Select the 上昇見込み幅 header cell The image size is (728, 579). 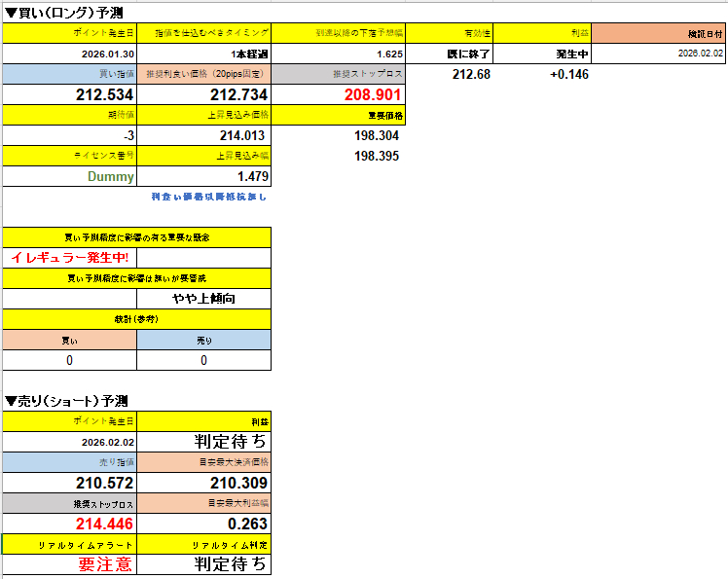203,156
